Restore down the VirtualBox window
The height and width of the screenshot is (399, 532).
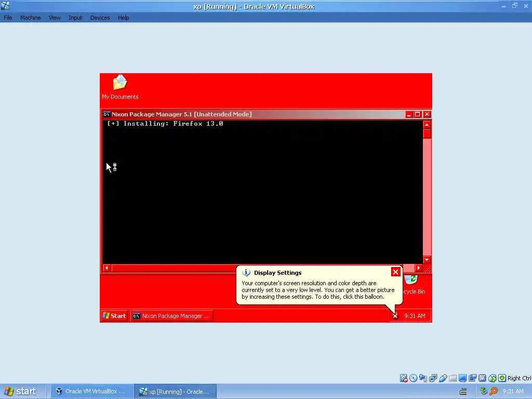(515, 5)
